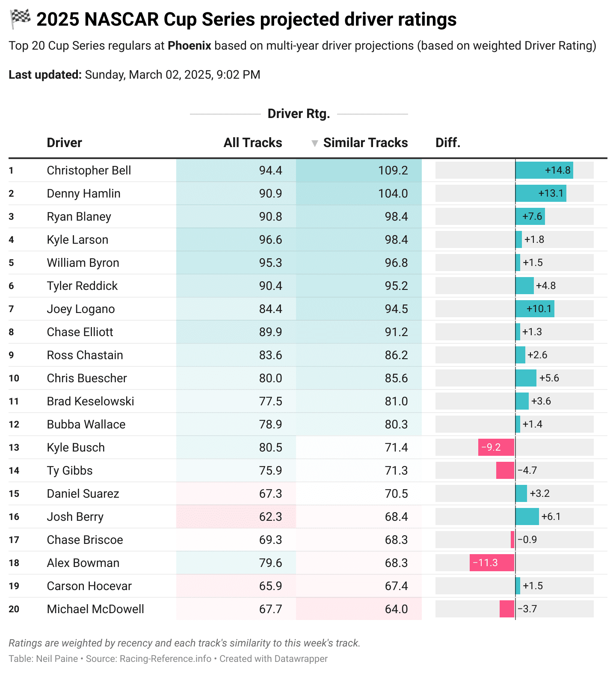The image size is (616, 673).
Task: Select the Kyle Larson driver name
Action: click(77, 239)
